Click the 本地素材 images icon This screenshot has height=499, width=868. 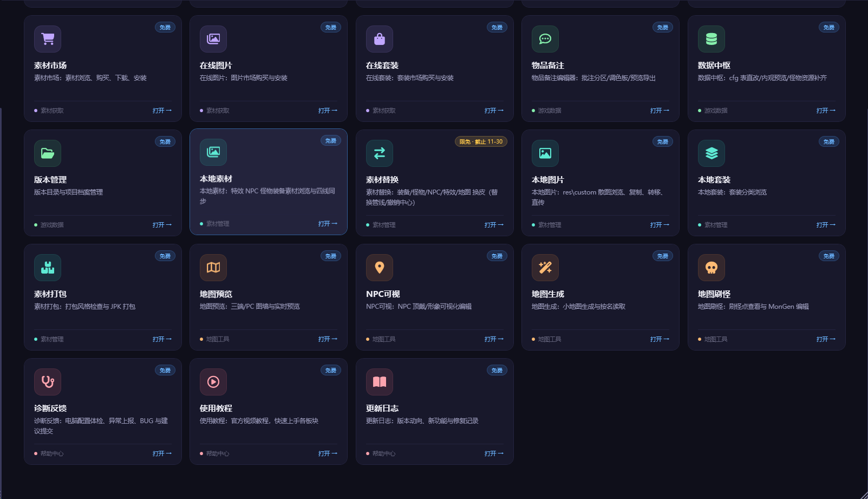(213, 152)
